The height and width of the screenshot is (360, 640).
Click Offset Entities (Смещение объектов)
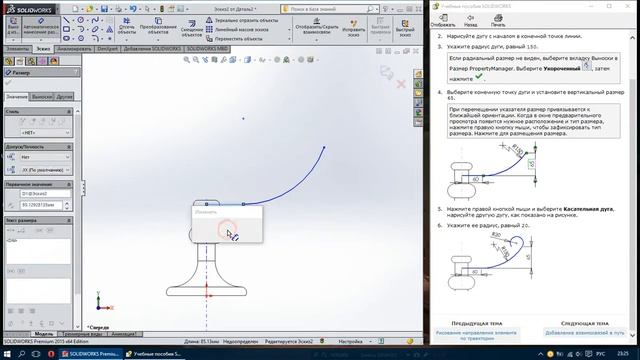click(191, 29)
